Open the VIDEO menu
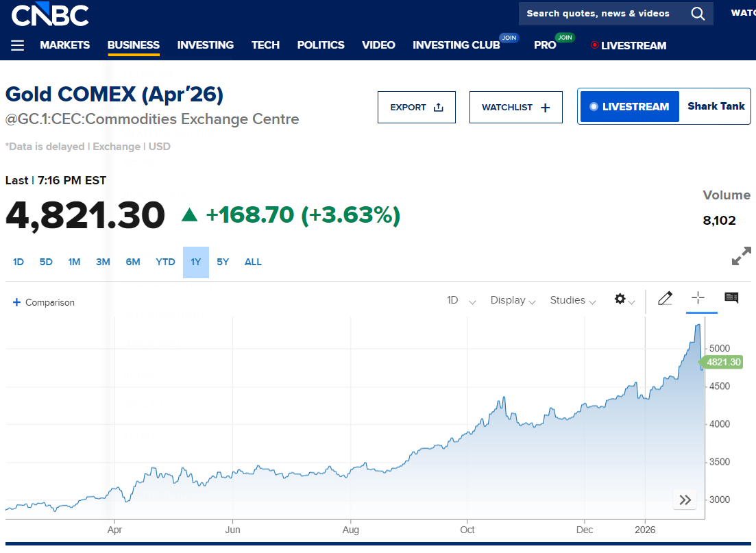 point(378,45)
